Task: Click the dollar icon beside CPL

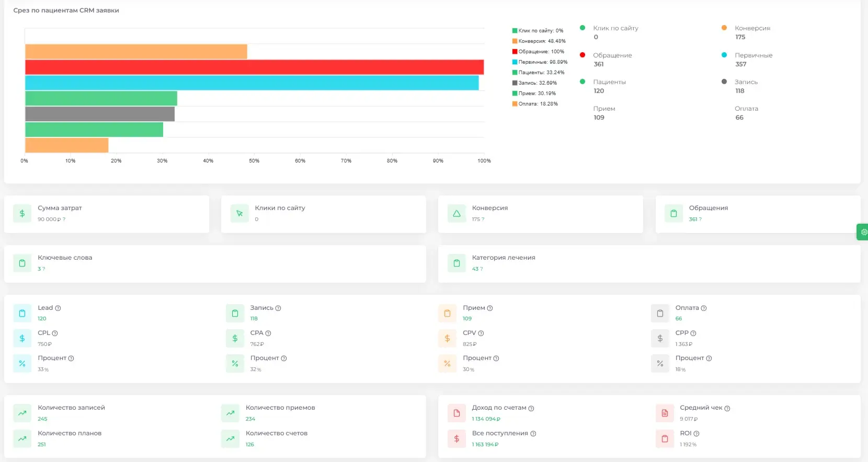Action: 22,338
